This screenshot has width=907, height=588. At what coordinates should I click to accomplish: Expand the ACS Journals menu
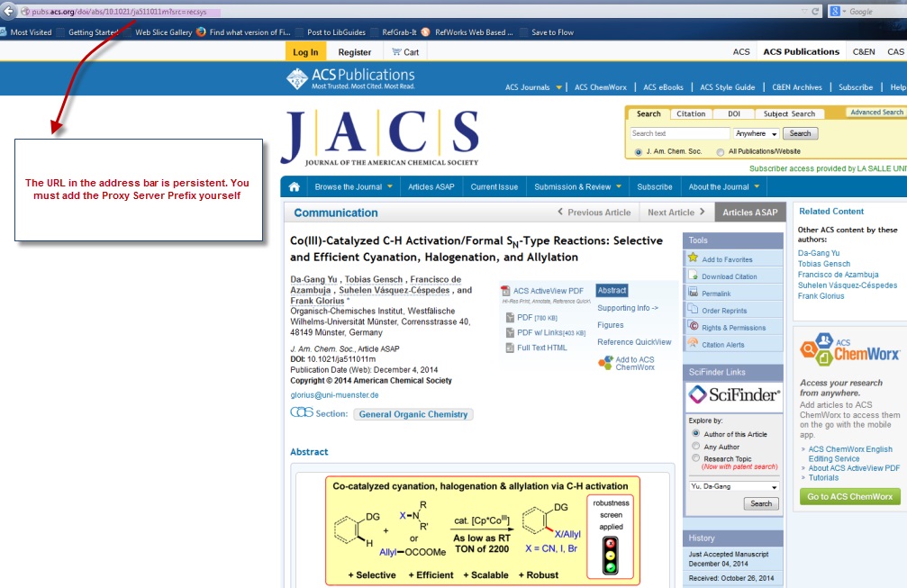pos(533,87)
